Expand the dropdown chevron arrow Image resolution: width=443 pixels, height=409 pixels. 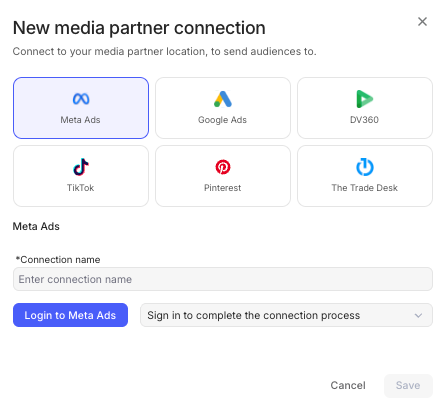418,315
